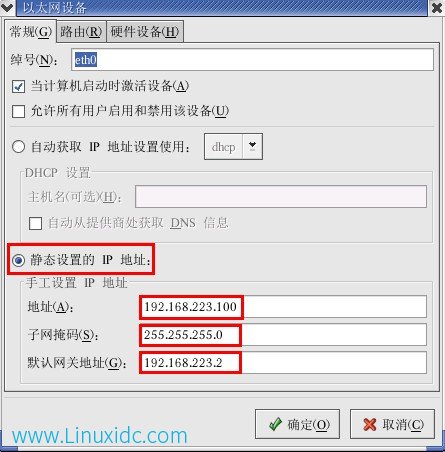The height and width of the screenshot is (452, 445).
Task: Click the 默认网关地址 field 192.168.223.2
Action: pos(283,362)
